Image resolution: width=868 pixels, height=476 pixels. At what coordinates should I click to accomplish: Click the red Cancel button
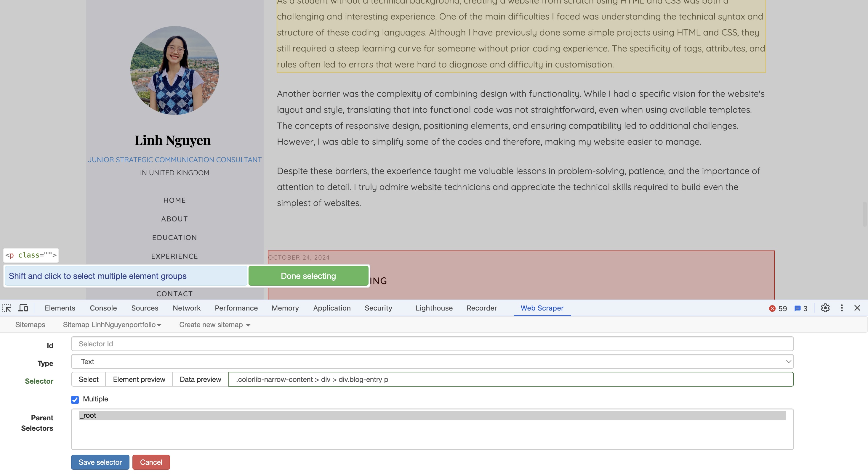tap(151, 462)
